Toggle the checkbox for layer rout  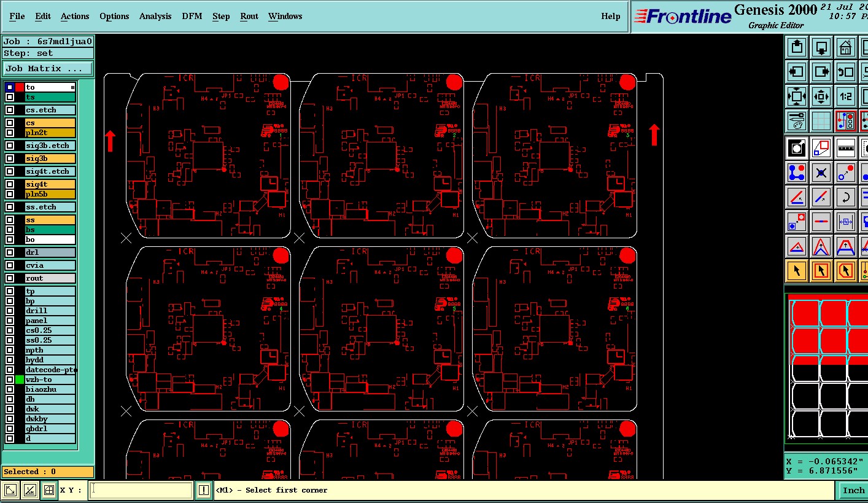(10, 278)
